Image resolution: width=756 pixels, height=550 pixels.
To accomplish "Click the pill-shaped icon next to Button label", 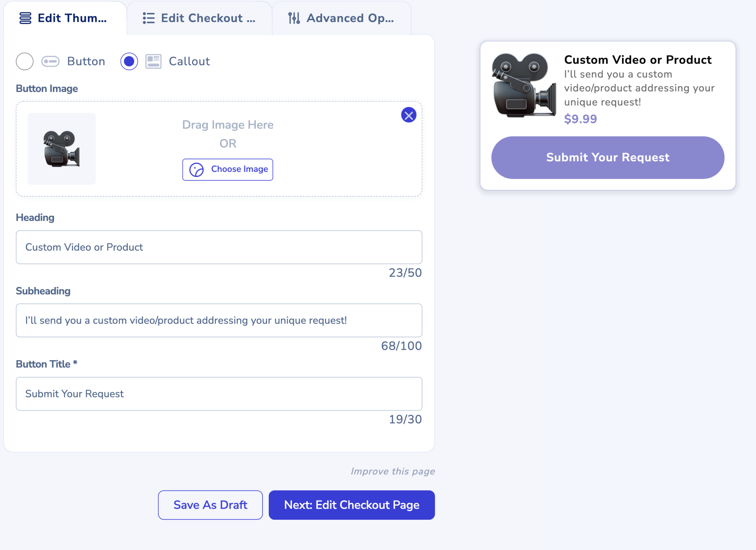I will pyautogui.click(x=51, y=61).
